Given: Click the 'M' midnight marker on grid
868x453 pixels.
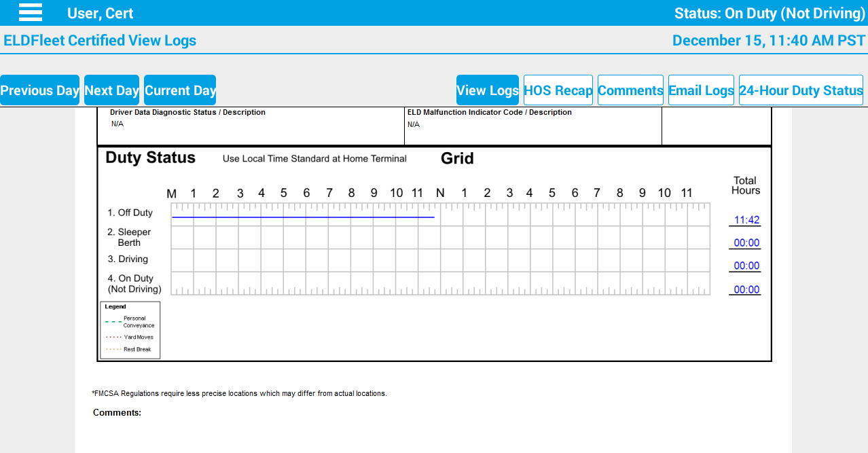Looking at the screenshot, I should pos(172,194).
